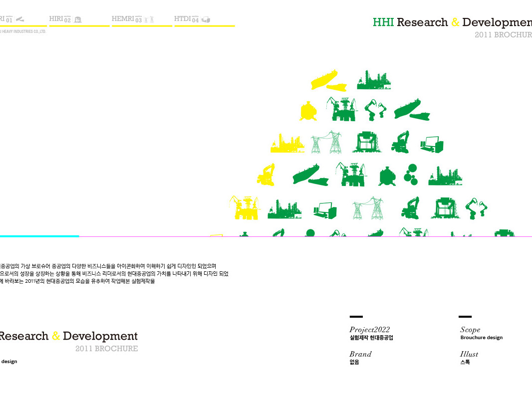Click the Project2022 label
532x399 pixels.
[369, 330]
